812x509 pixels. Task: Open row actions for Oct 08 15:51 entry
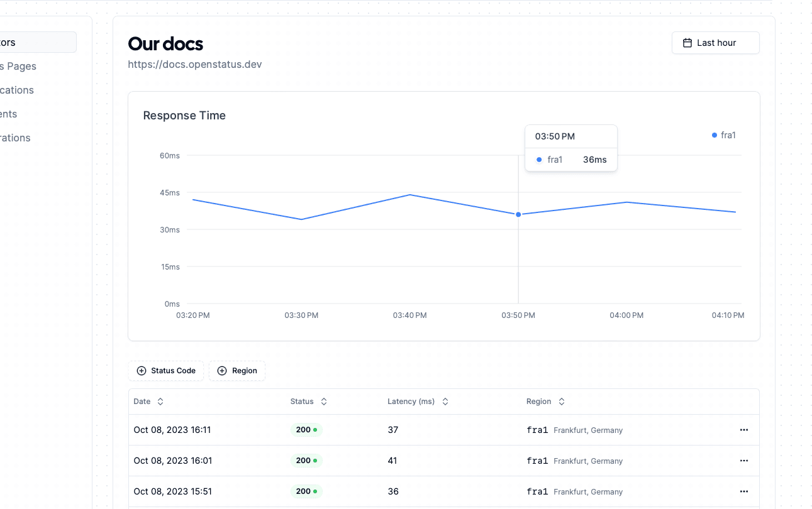[744, 491]
